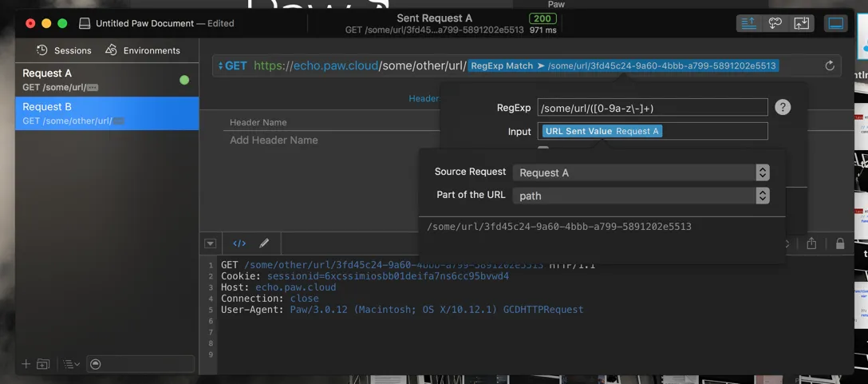Open the Part of the URL dropdown
The image size is (868, 384).
point(641,196)
